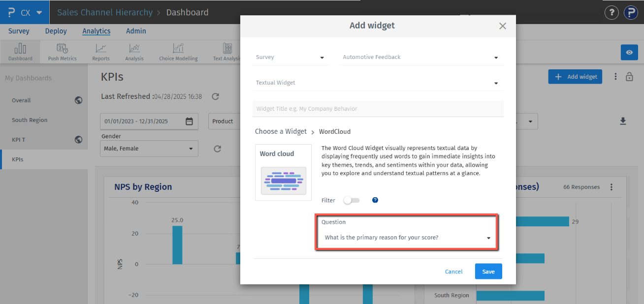Open Choice Modelling from the toolbar
The width and height of the screenshot is (644, 304).
pos(178,52)
